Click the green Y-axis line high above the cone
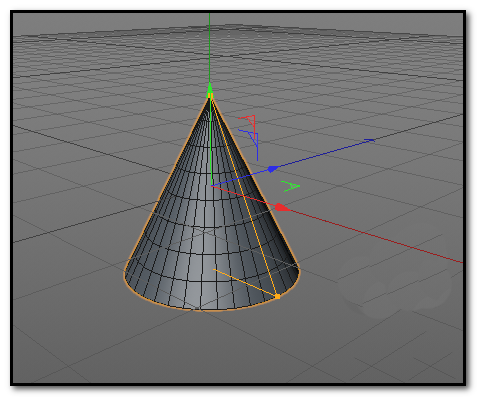Image resolution: width=477 pixels, height=397 pixels. (x=209, y=47)
